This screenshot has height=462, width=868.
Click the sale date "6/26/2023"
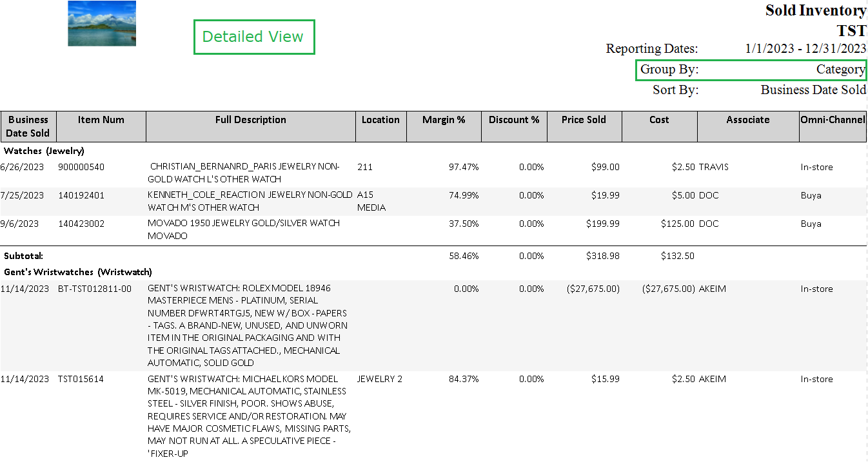click(22, 167)
